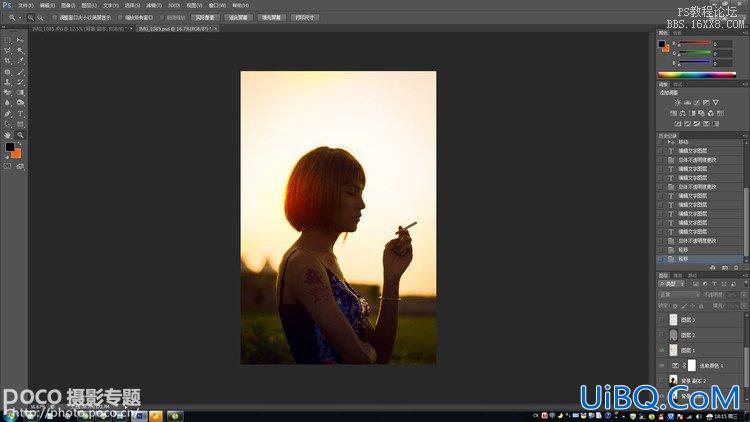The height and width of the screenshot is (422, 750).
Task: Show hidden layer 图层 2
Action: 662,334
